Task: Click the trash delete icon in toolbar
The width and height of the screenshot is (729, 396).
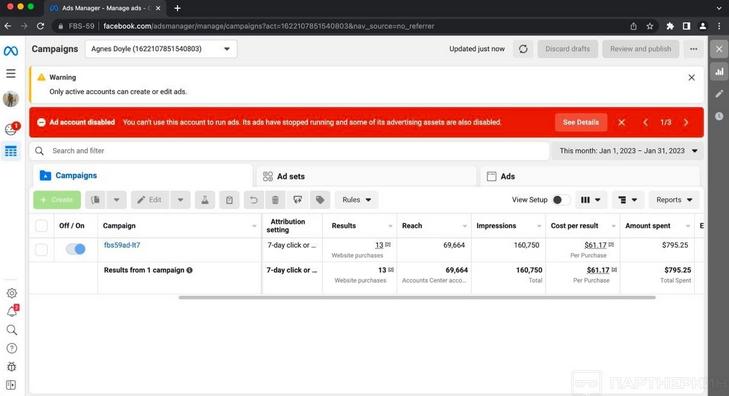Action: [x=275, y=200]
